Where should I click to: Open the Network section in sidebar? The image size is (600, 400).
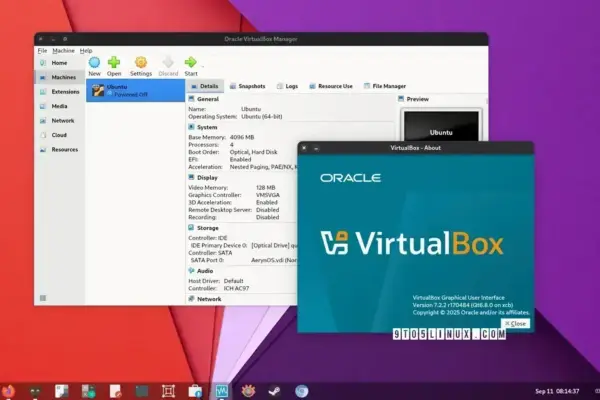tap(59, 121)
